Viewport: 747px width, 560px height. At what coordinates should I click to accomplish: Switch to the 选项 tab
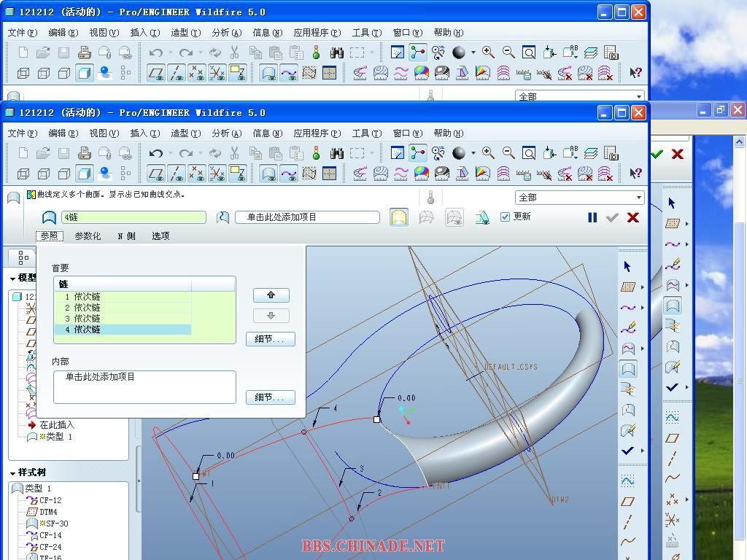tap(160, 236)
